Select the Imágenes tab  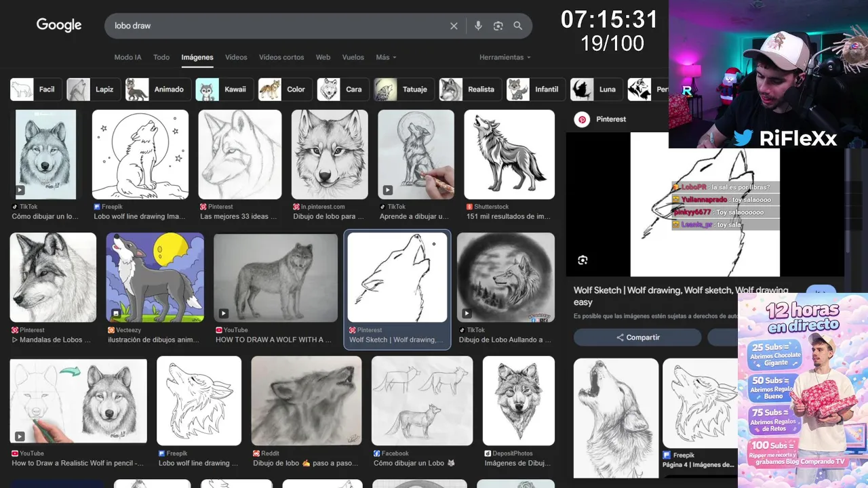click(197, 58)
